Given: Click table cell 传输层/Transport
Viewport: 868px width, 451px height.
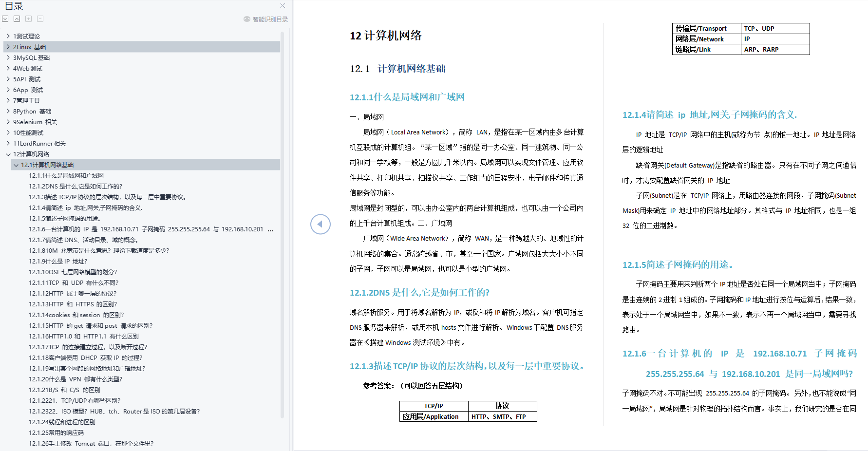Looking at the screenshot, I should pyautogui.click(x=706, y=28).
